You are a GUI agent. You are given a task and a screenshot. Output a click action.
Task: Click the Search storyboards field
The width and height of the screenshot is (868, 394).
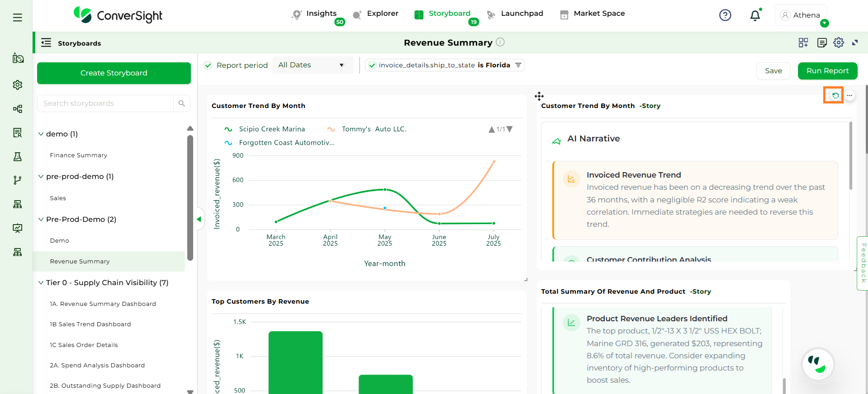(x=106, y=103)
